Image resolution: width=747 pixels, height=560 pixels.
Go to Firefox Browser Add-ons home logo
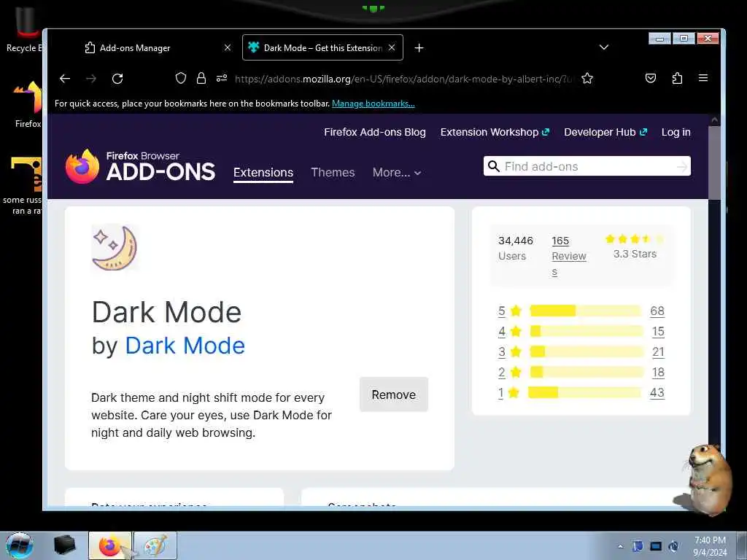[140, 166]
